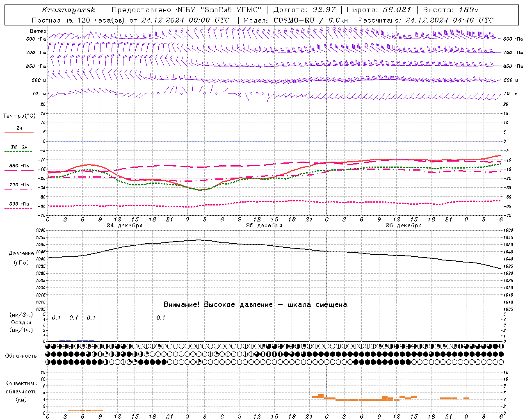Click the red line sample under legend '850 гПа'
The image size is (525, 420).
[x=18, y=170]
